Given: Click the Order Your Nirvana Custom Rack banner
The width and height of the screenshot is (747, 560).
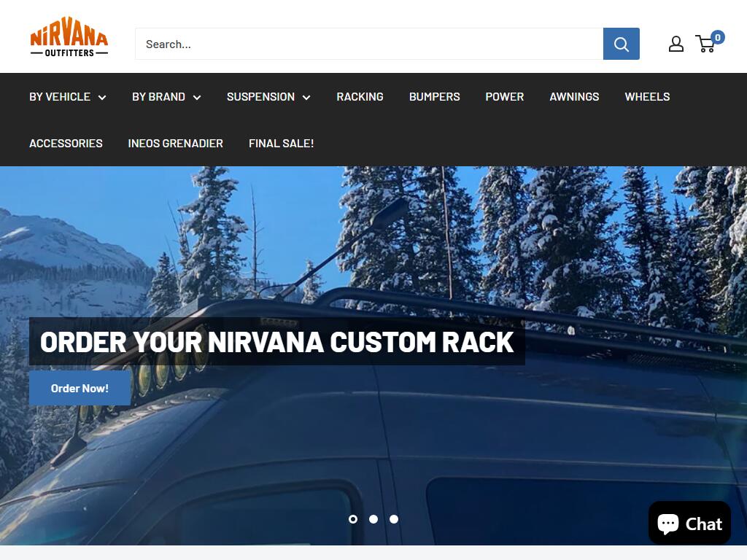Looking at the screenshot, I should tap(276, 341).
